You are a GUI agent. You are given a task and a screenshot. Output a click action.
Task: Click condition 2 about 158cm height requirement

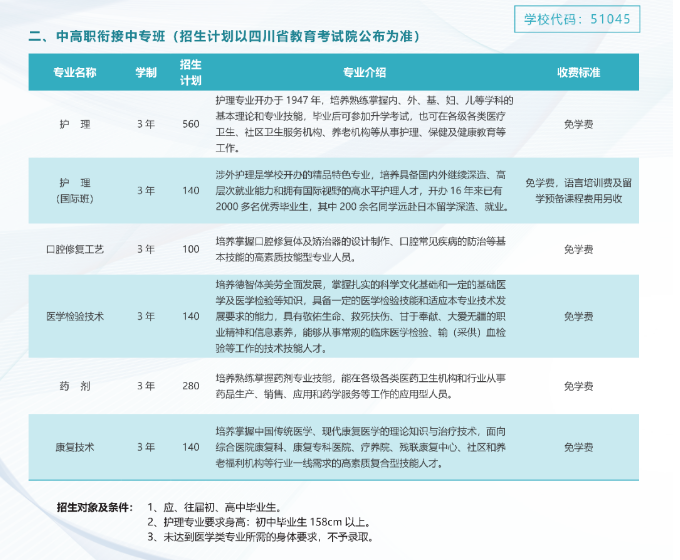259,522
